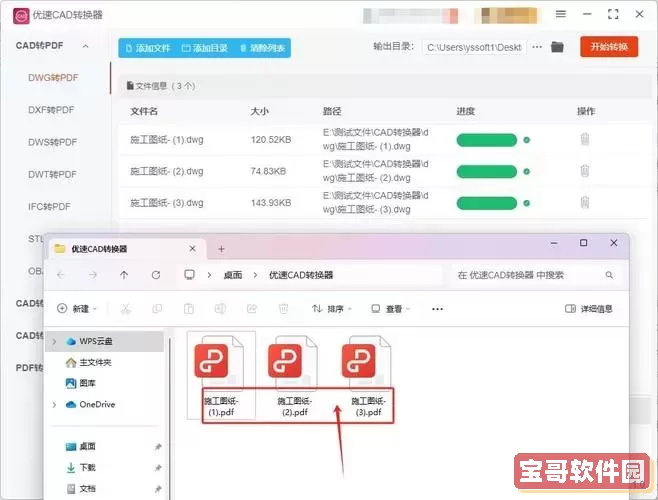Refresh the Explorer folder
The width and height of the screenshot is (658, 500).
156,275
